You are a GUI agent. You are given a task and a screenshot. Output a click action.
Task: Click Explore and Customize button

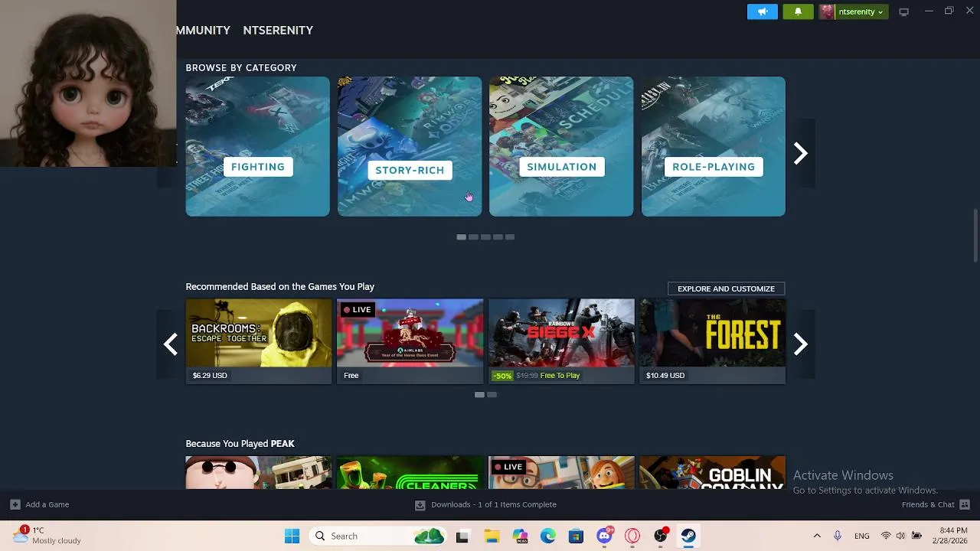[726, 289]
